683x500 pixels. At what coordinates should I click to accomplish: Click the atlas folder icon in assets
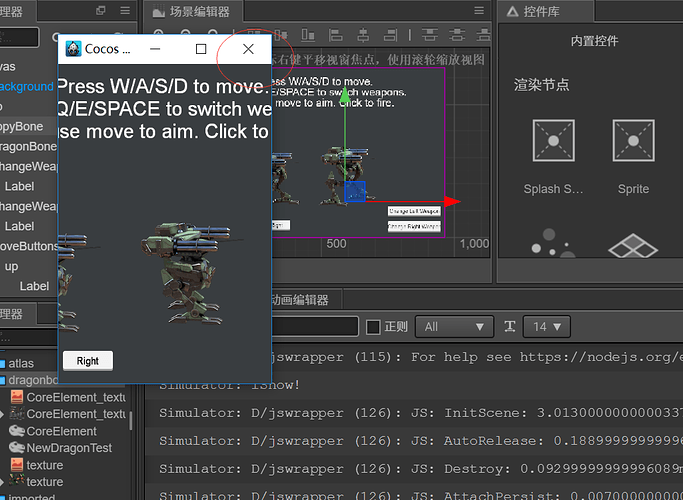point(3,363)
